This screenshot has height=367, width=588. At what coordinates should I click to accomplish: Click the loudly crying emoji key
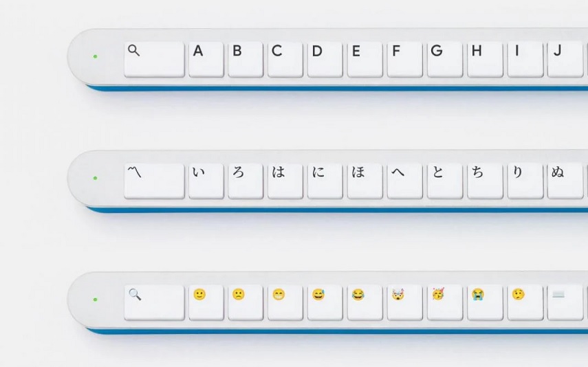486,302
